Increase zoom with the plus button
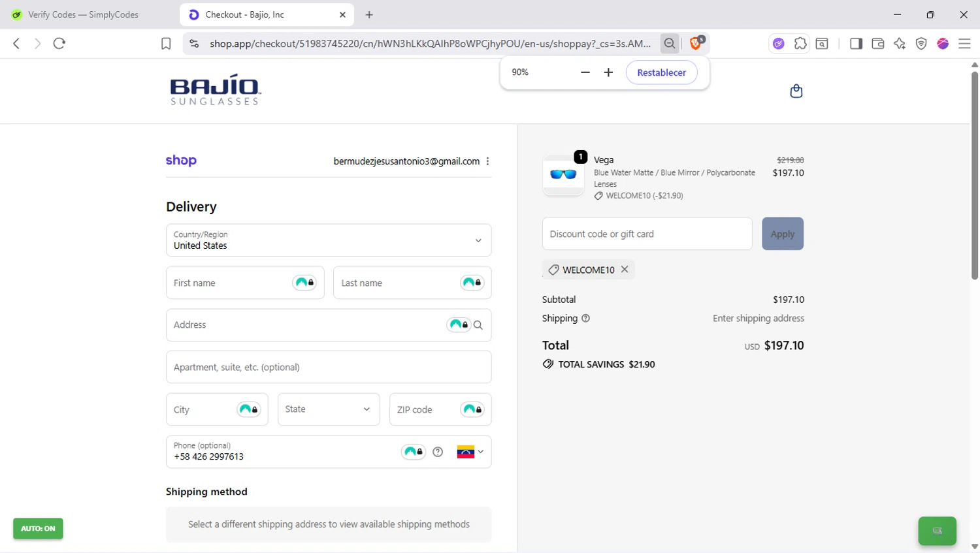The height and width of the screenshot is (553, 980). coord(608,72)
